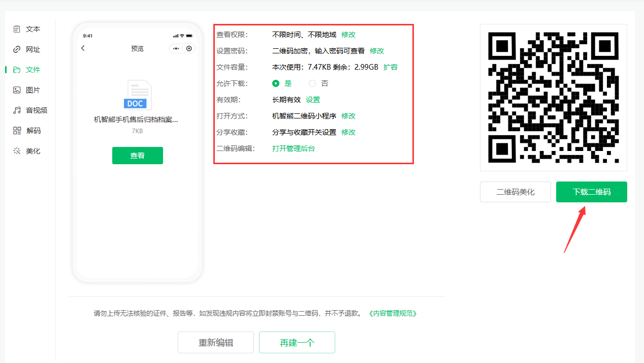Viewport: 644px width, 363px height.
Task: Click 修改 next to 查看权限
Action: [x=348, y=35]
